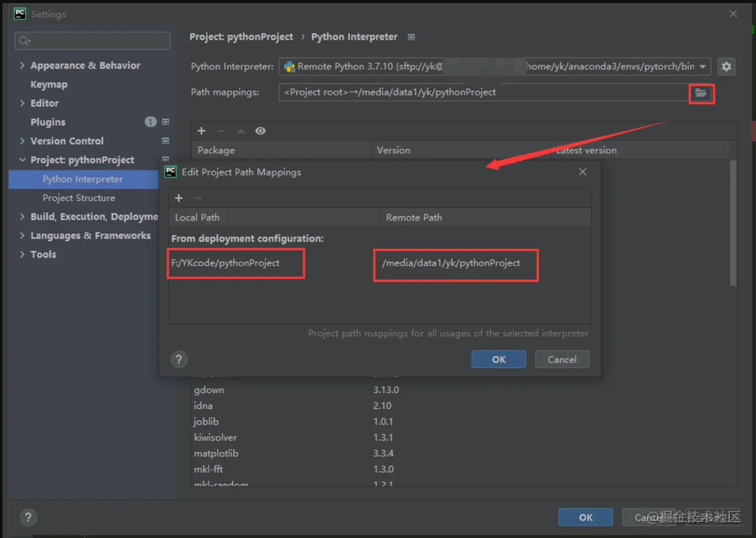
Task: Select the matplotlib package row
Action: click(460, 453)
